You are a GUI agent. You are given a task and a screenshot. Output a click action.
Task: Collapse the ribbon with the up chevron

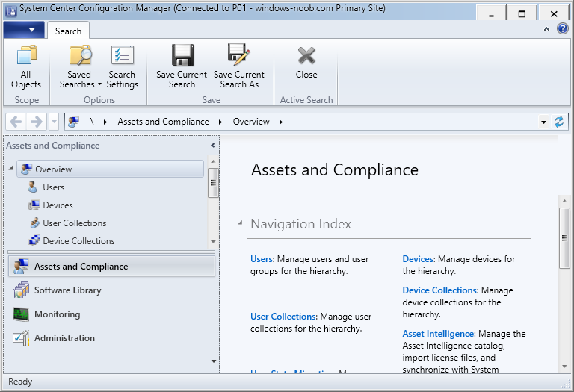(546, 29)
